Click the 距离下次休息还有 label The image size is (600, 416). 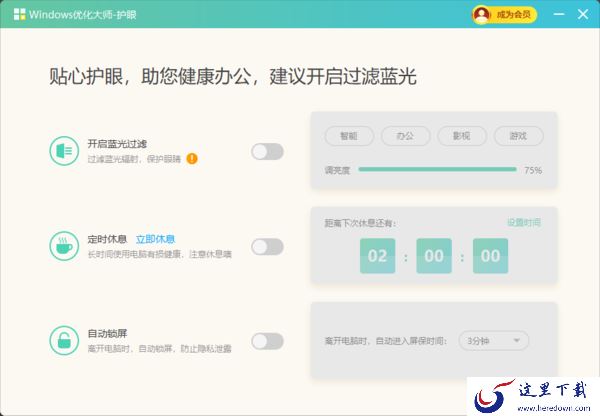coord(360,223)
